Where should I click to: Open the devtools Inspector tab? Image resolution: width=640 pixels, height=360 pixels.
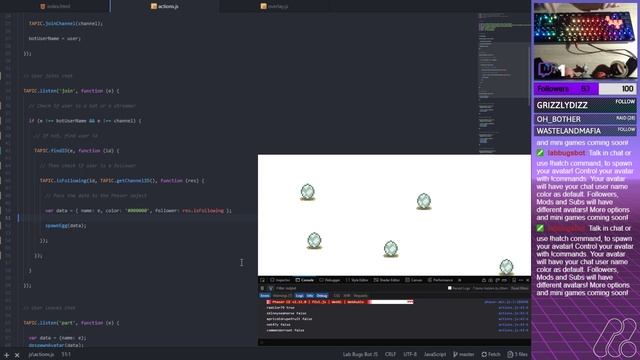280,280
